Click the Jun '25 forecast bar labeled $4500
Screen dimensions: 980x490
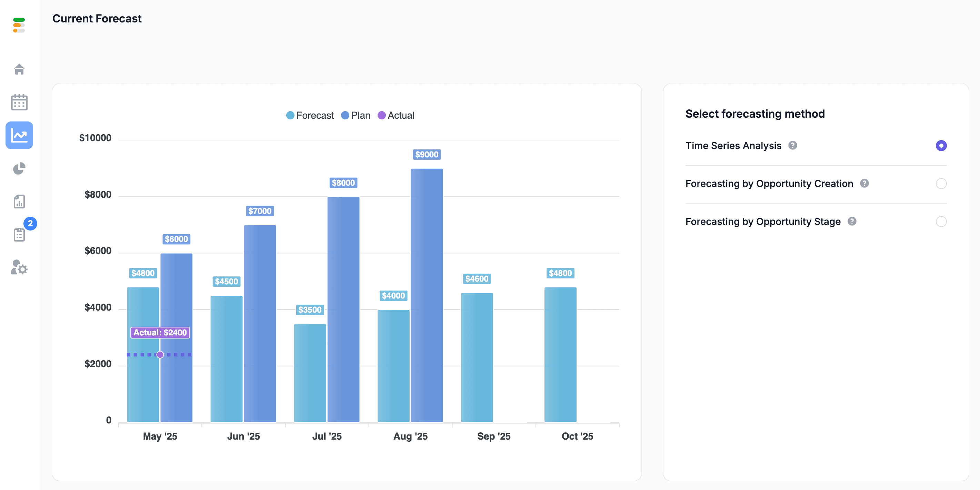point(226,359)
